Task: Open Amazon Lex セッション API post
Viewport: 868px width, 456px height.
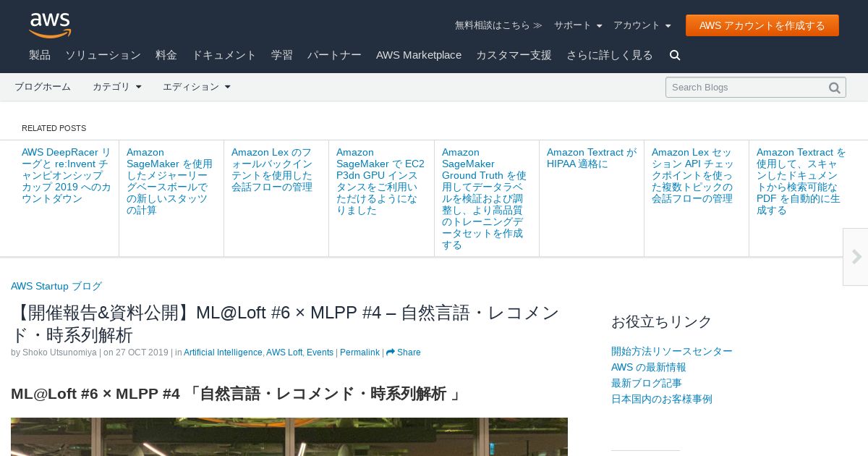Action: point(693,175)
